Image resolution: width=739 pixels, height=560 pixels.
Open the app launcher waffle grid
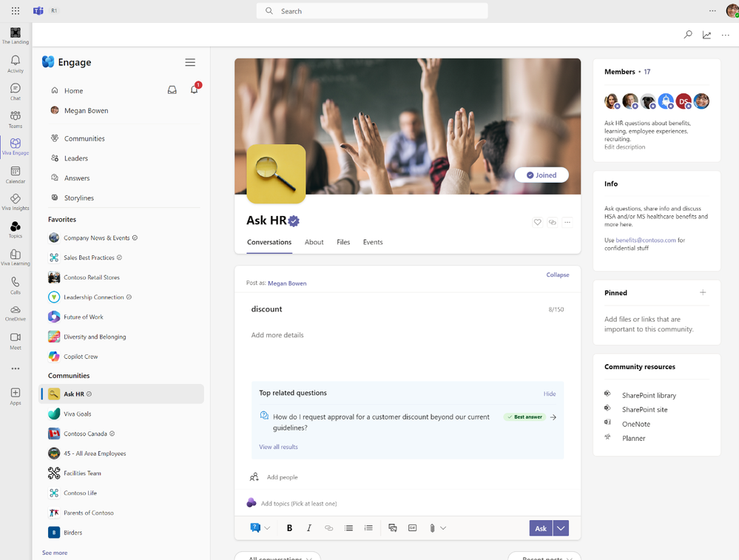[16, 10]
